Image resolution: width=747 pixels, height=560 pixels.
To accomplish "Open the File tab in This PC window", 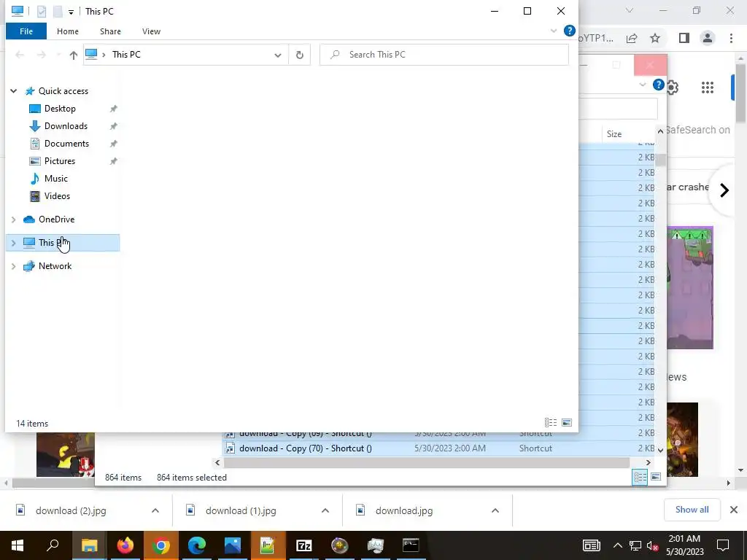I will (x=26, y=31).
